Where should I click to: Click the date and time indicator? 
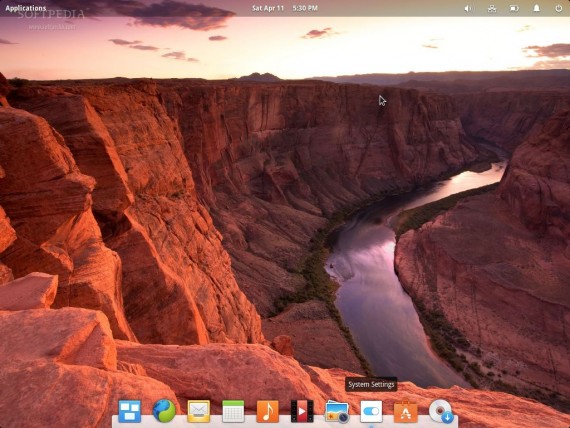coord(285,8)
